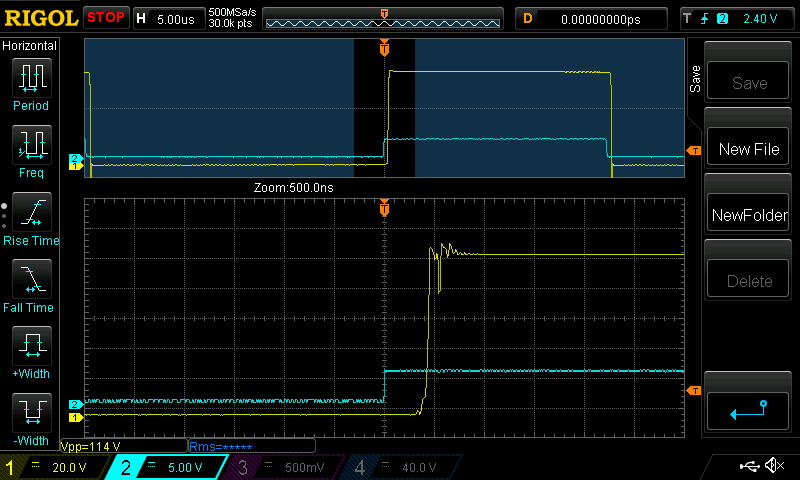Image resolution: width=800 pixels, height=480 pixels.
Task: Click the orange trigger position marker on waveform
Action: (x=384, y=48)
